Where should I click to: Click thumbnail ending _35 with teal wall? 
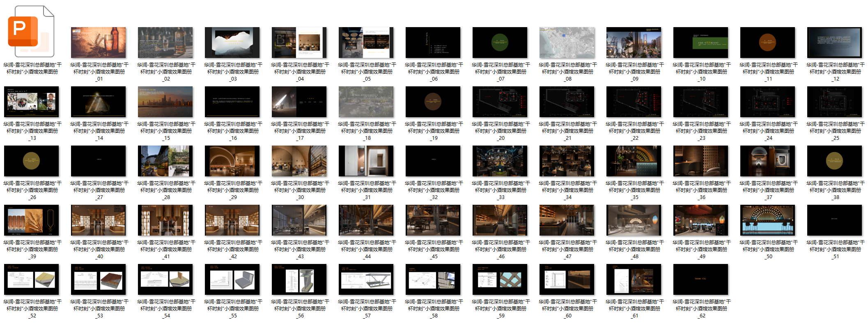pos(634,161)
